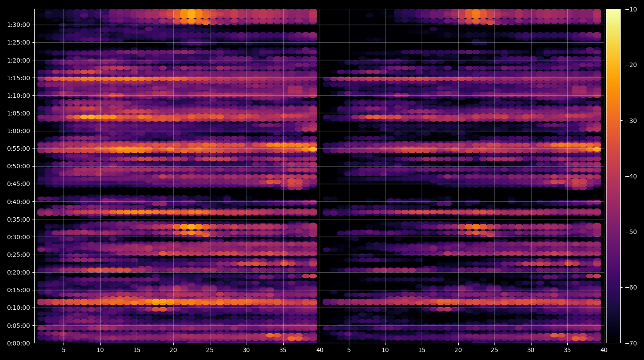Screen dimensions: 644x360
Task: Click the 1:15:00 time axis label
Action: coord(19,78)
